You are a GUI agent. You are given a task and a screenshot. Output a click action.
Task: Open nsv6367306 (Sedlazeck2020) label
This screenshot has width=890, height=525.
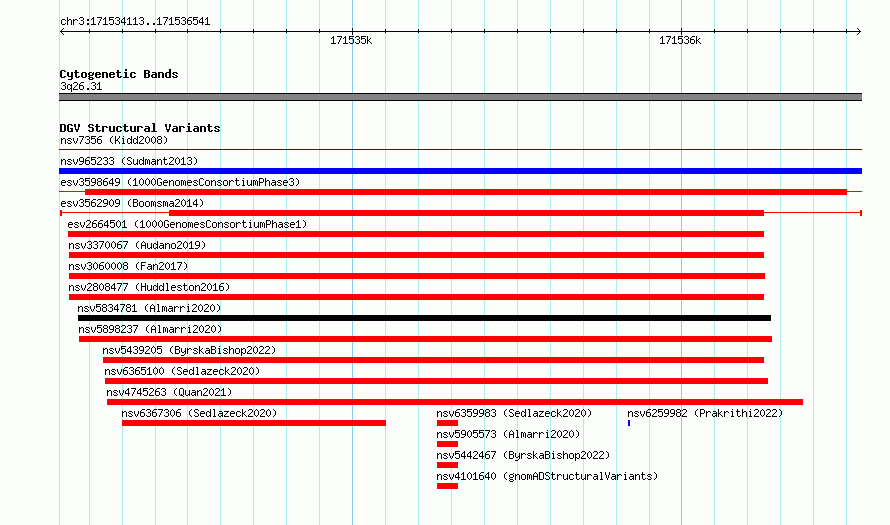point(199,413)
